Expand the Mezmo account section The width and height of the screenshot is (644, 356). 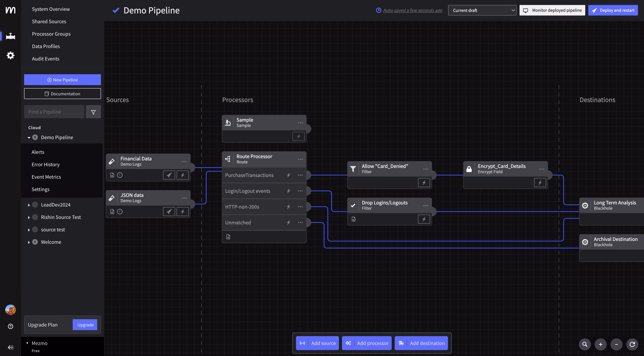point(27,343)
